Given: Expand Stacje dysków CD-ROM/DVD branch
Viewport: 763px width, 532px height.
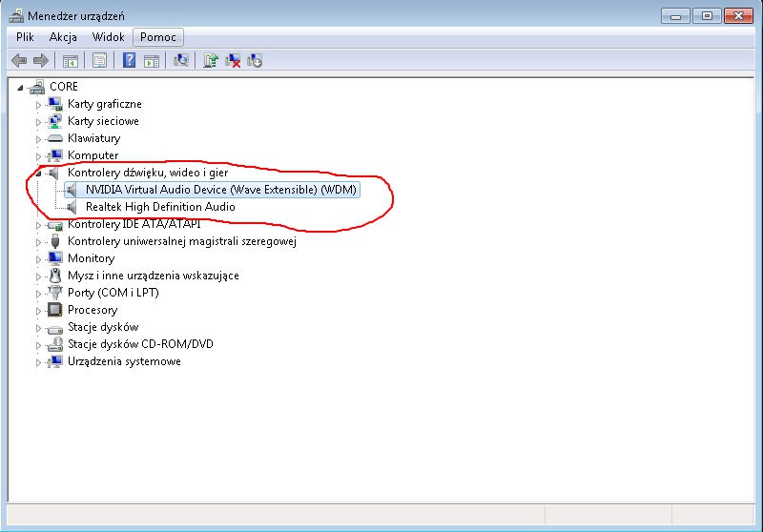Looking at the screenshot, I should pos(38,345).
